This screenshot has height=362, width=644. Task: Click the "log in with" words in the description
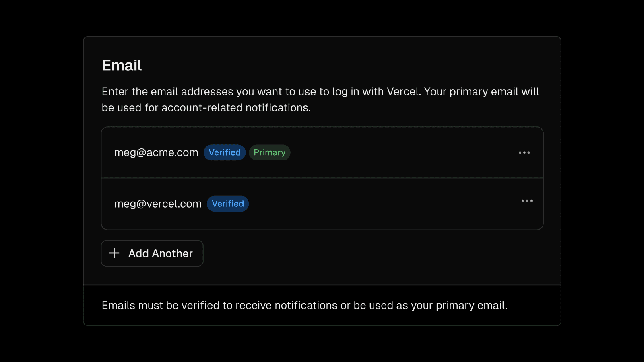pyautogui.click(x=358, y=92)
